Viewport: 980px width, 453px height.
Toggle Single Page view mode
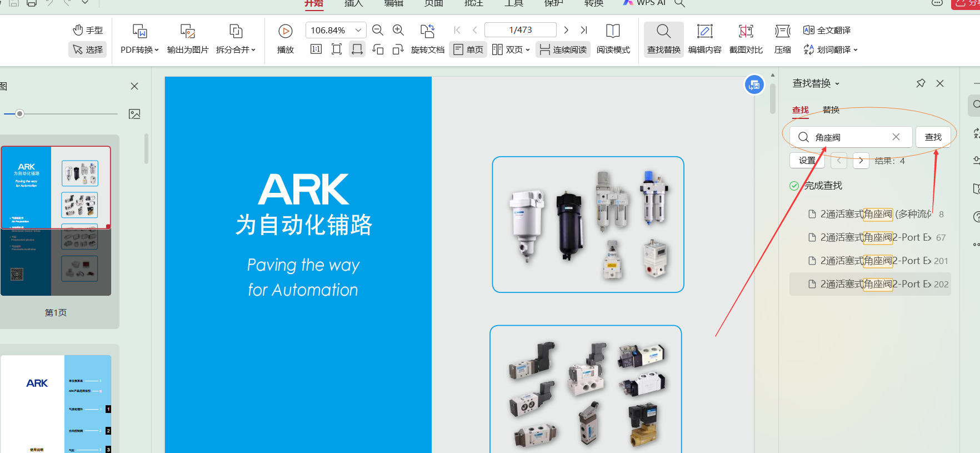click(x=468, y=49)
